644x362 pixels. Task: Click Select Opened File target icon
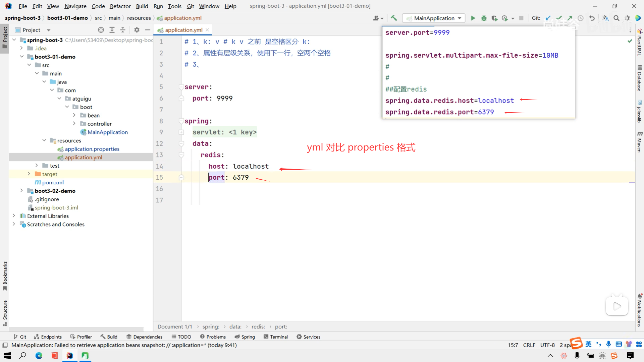[x=101, y=30]
